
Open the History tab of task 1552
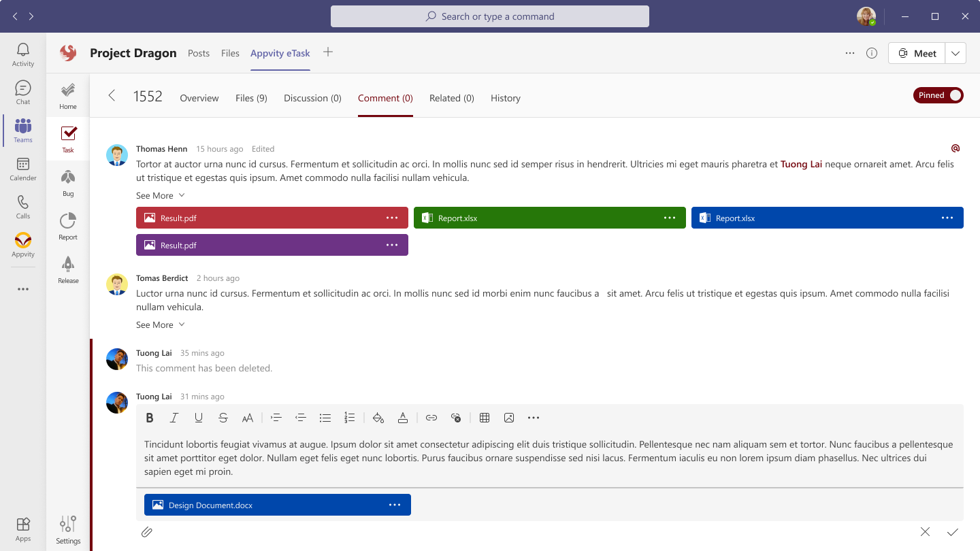505,98
